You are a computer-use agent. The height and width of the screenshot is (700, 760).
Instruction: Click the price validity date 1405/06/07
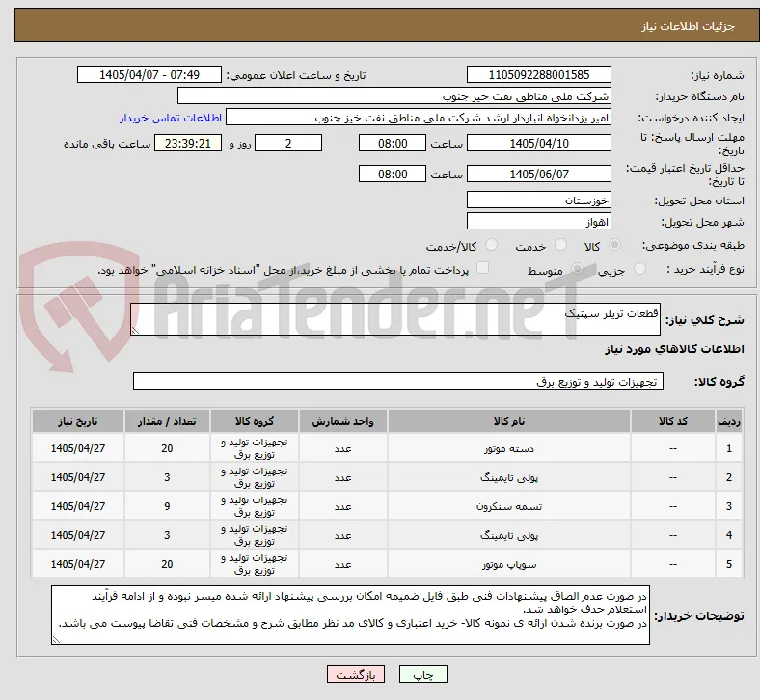coord(538,174)
